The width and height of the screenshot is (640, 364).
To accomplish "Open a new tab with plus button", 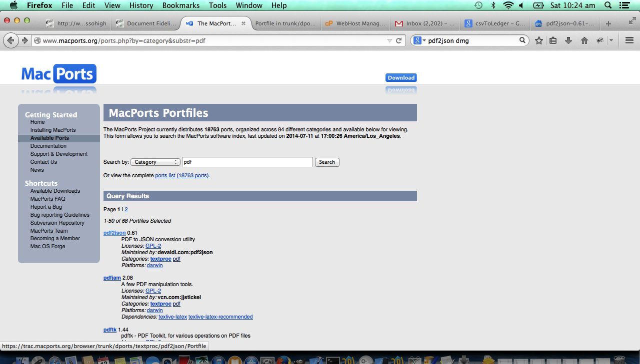I will (x=608, y=23).
